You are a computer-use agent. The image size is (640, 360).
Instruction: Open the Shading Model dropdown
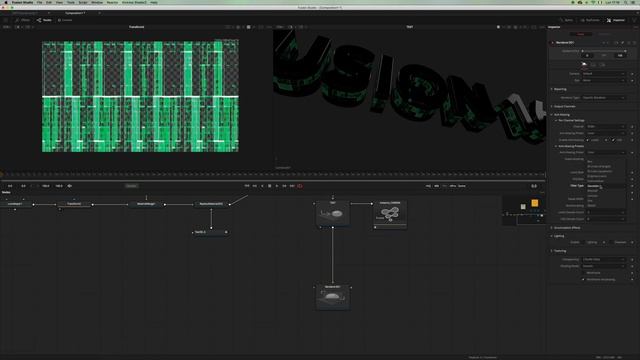click(604, 266)
